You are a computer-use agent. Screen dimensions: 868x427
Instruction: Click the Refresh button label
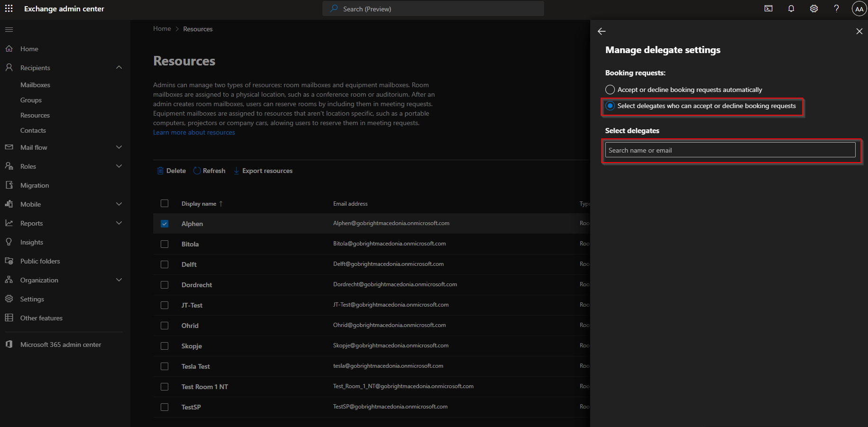(x=214, y=171)
